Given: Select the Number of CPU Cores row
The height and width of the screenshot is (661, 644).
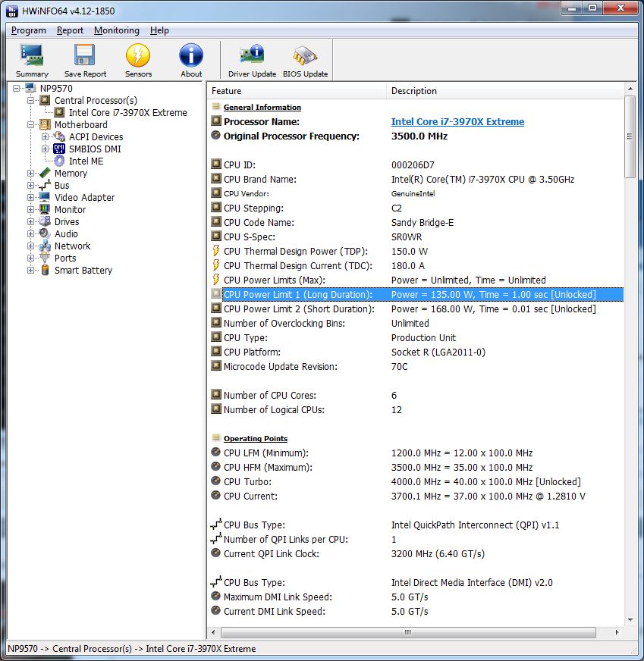Looking at the screenshot, I should [417, 395].
